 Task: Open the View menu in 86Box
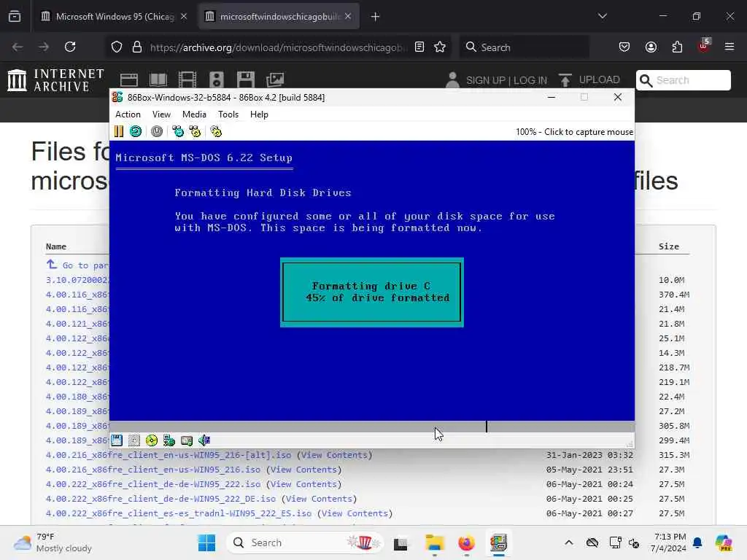(x=161, y=114)
